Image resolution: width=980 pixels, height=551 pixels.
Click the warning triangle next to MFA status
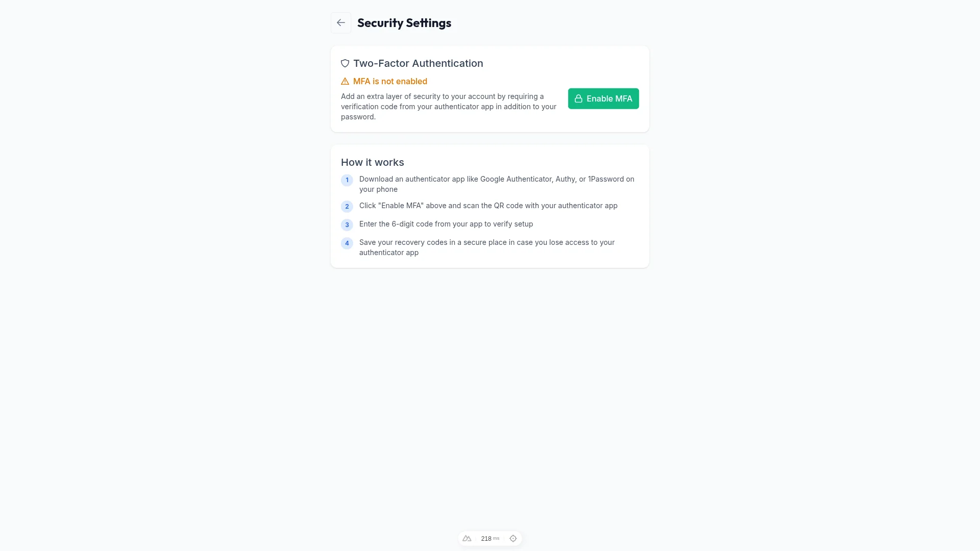[345, 81]
